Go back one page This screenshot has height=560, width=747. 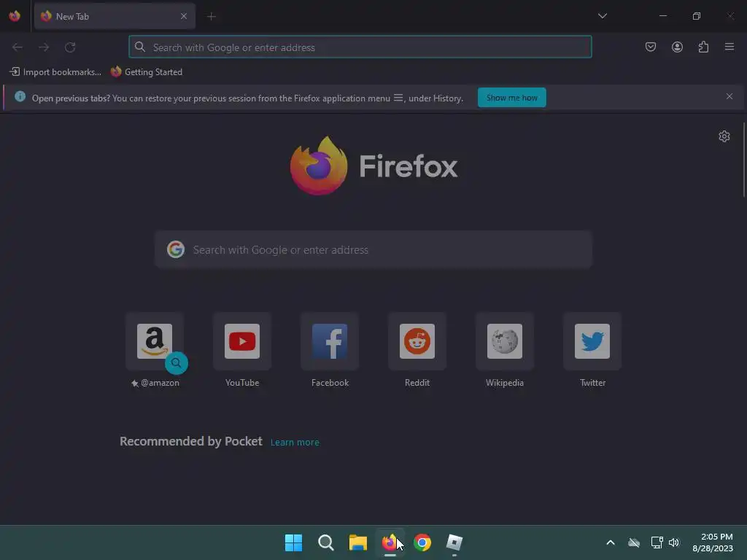(x=18, y=47)
